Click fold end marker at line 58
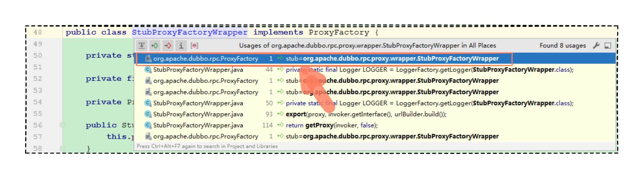 [62, 148]
